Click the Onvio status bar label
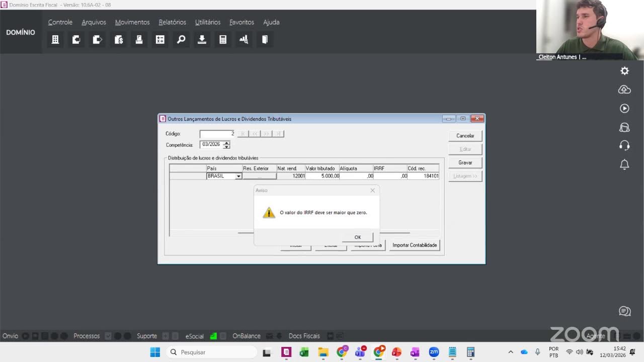The height and width of the screenshot is (362, 644). [x=10, y=336]
